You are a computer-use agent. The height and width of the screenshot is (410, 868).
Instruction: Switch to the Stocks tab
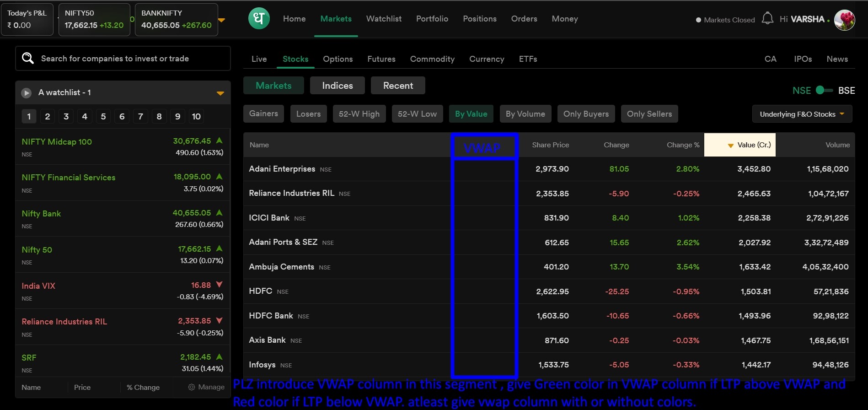click(x=295, y=59)
